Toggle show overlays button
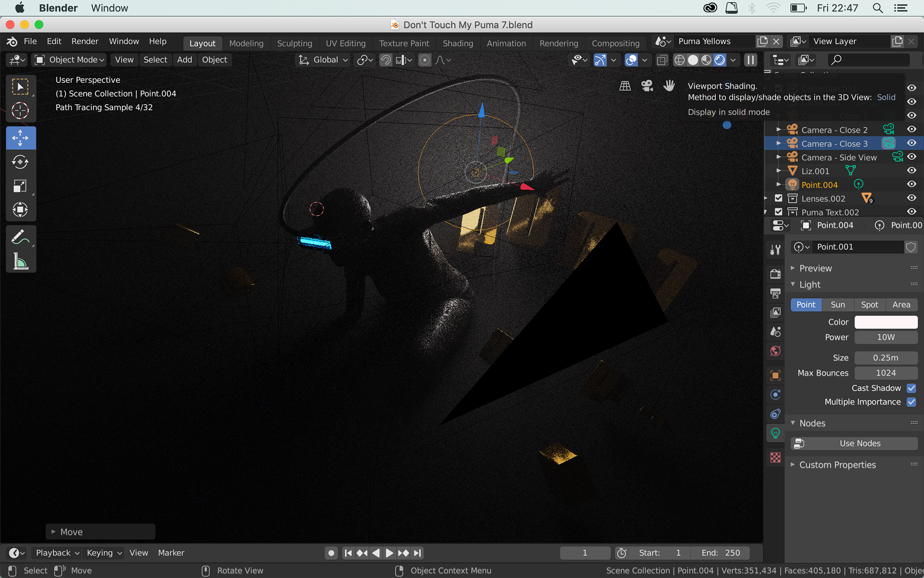This screenshot has width=924, height=578. click(x=631, y=60)
